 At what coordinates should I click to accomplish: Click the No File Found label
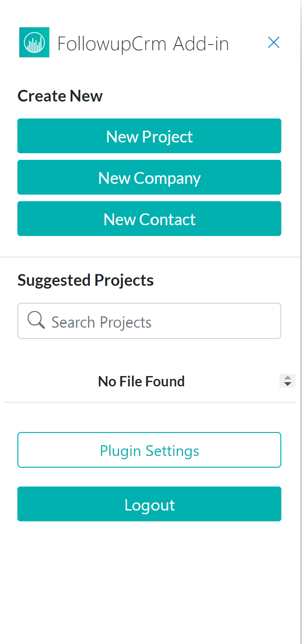point(141,381)
